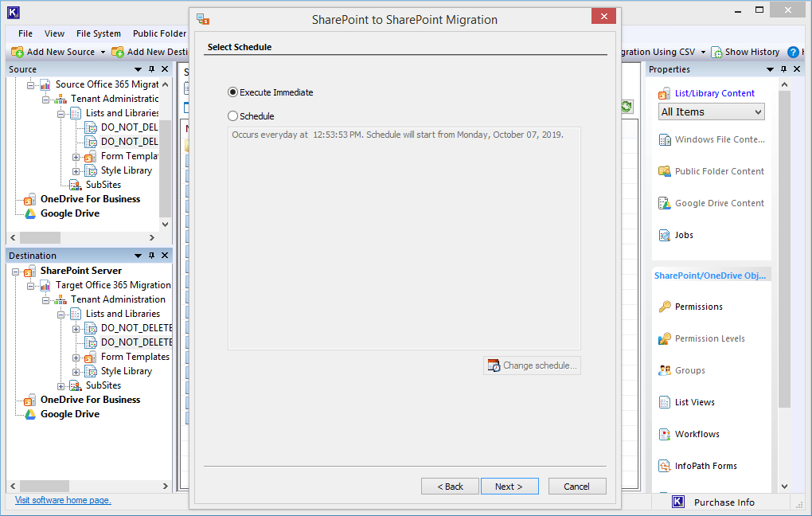812x516 pixels.
Task: Expand the source Style Library node
Action: point(76,171)
